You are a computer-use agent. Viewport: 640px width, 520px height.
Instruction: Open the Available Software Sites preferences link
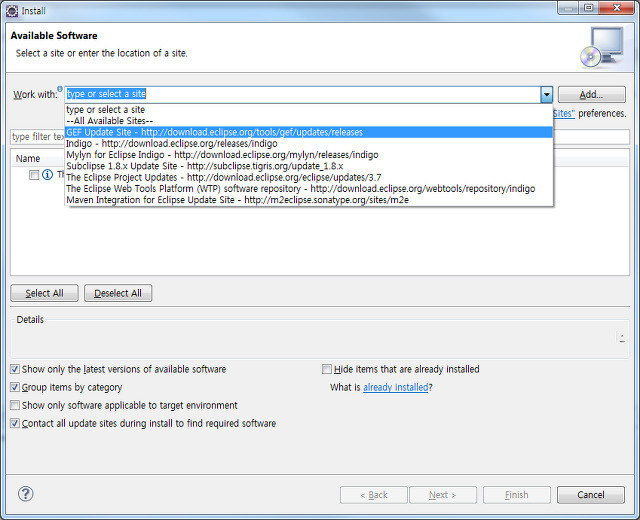564,113
